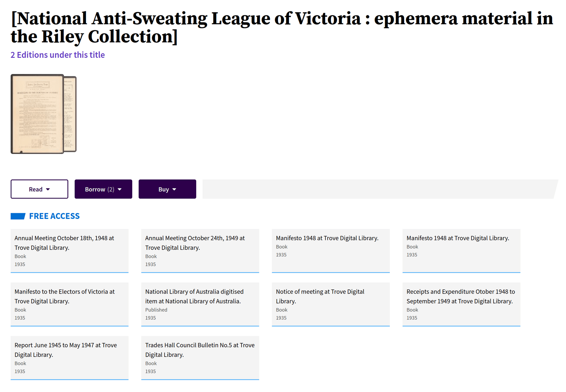Click the caret arrow on Borrow button
This screenshot has height=392, width=566.
tap(119, 189)
